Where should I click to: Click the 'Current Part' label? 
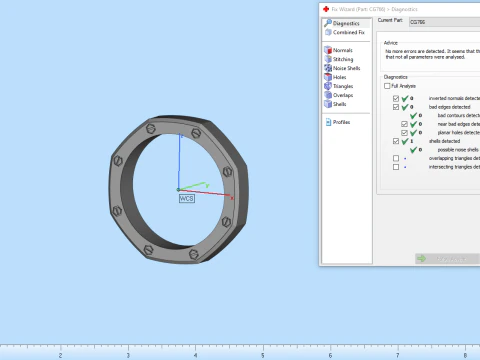pos(390,20)
